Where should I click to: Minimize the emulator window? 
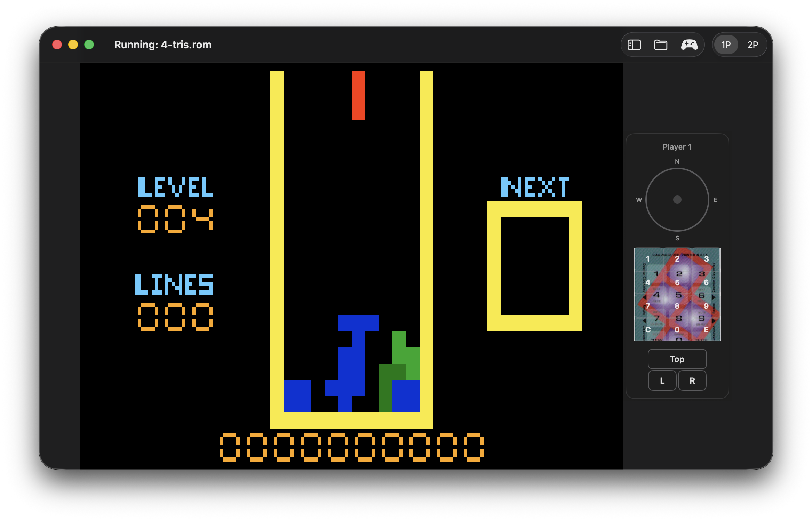click(73, 45)
